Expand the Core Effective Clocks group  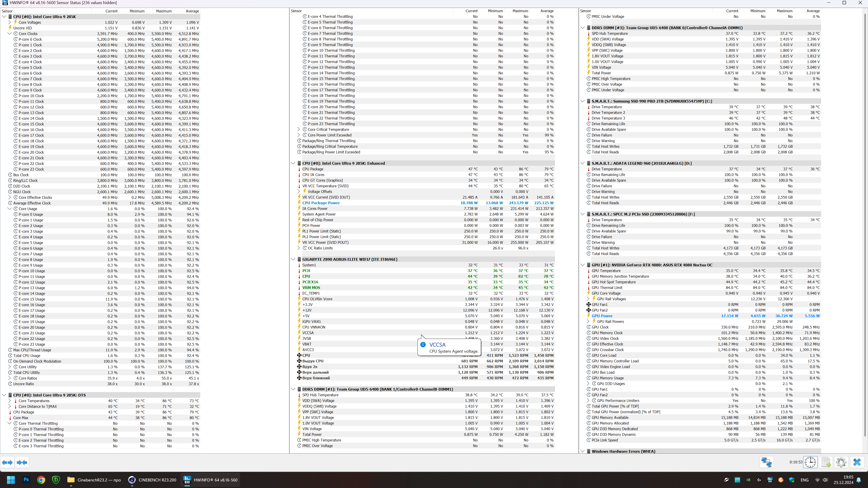[9, 198]
